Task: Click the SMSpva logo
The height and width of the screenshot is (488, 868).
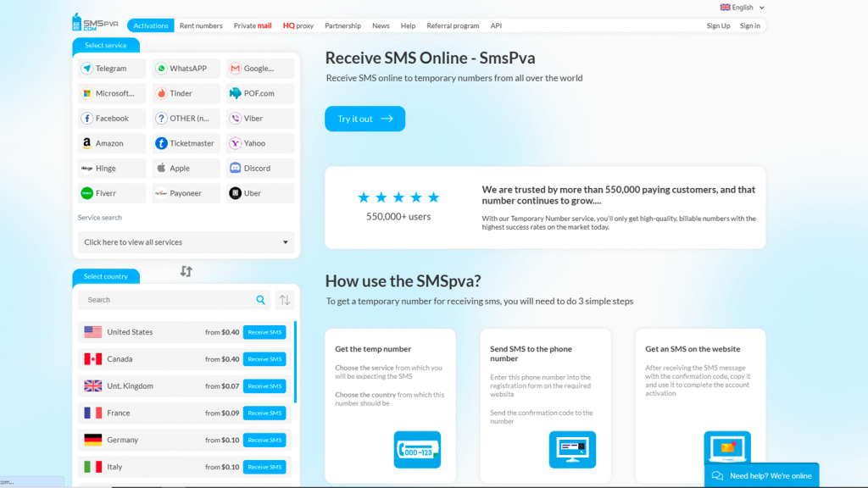Action: 95,23
